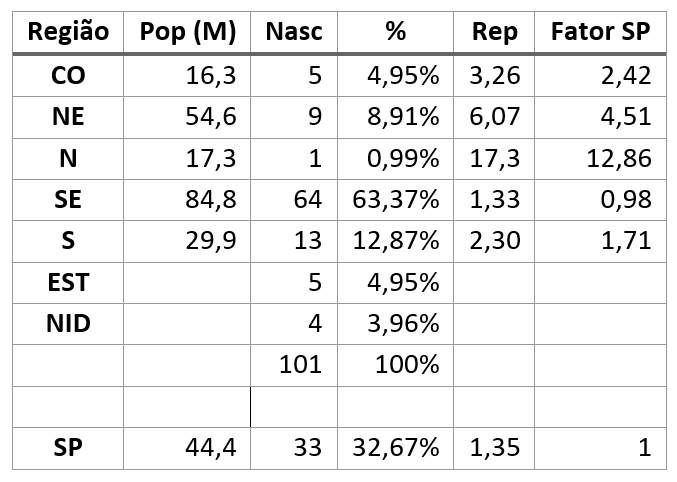Click the SP percentage 32,67%
Screen dimensions: 677x482
click(x=395, y=448)
